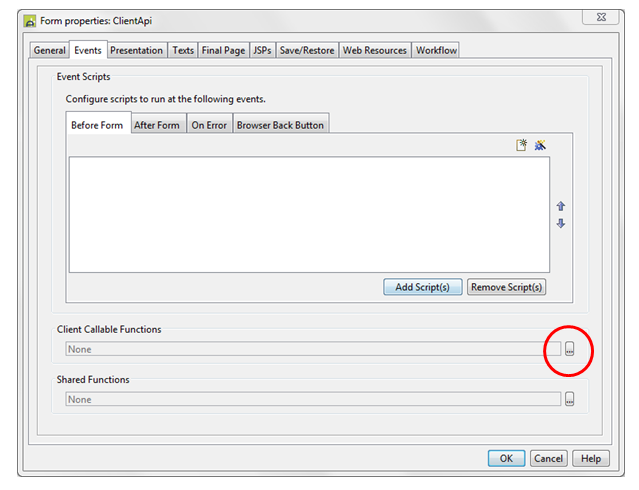Move script down with the down arrow
The image size is (639, 490).
(561, 223)
